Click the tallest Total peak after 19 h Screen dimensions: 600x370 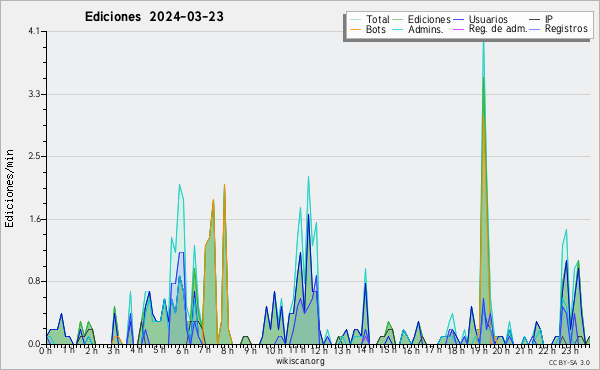pos(484,42)
